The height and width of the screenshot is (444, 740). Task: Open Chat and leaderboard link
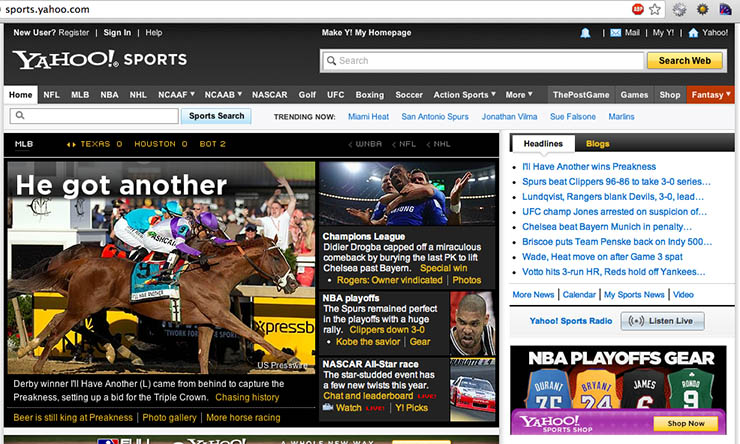click(x=368, y=396)
